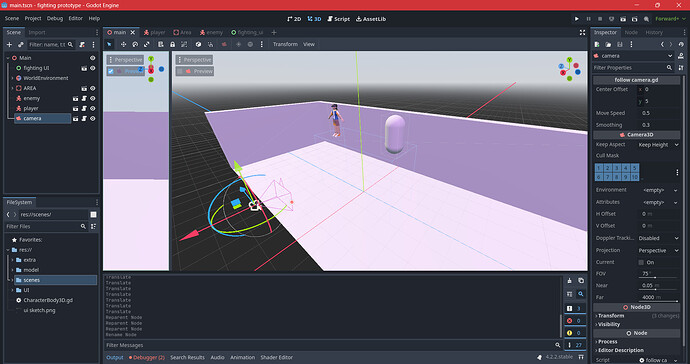This screenshot has height=364, width=690.
Task: Open the Debug menu
Action: (x=55, y=18)
